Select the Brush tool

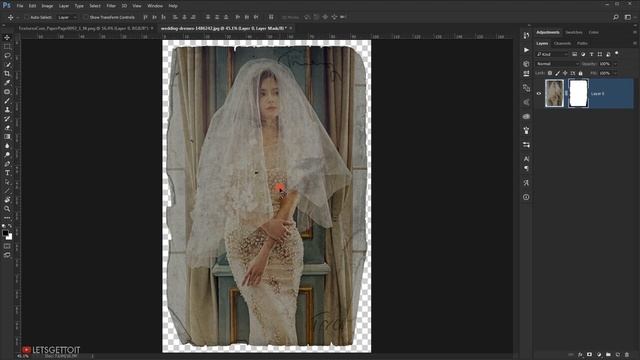[7, 101]
